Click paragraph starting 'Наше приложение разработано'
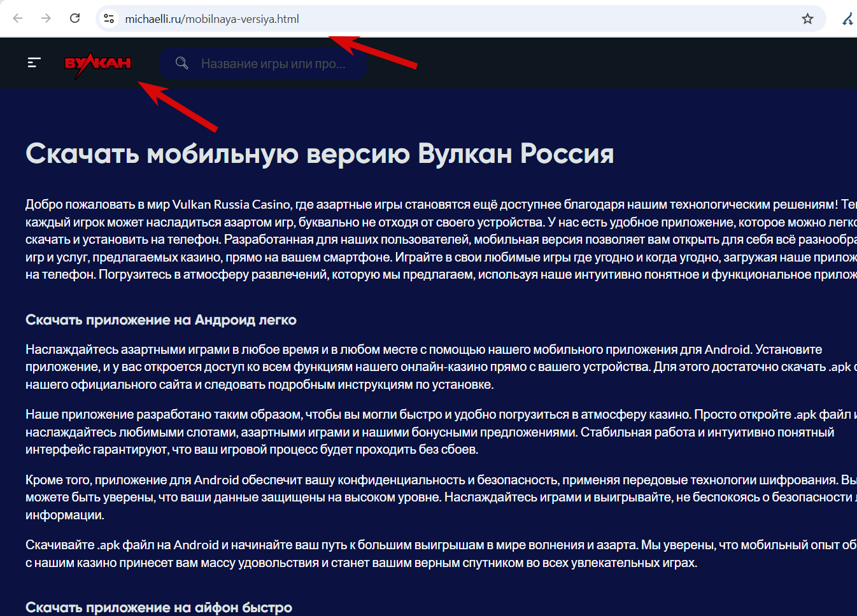The image size is (857, 616). coord(441,432)
